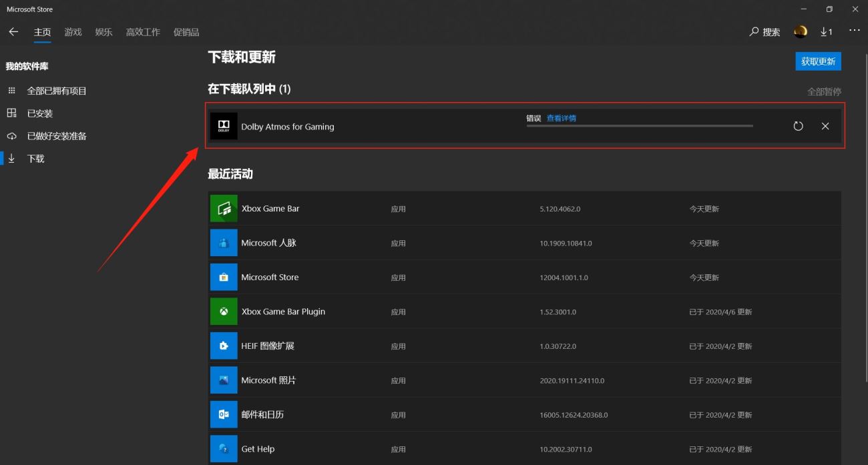The width and height of the screenshot is (868, 465).
Task: Click version 10.1909.10841.0
Action: tap(566, 244)
